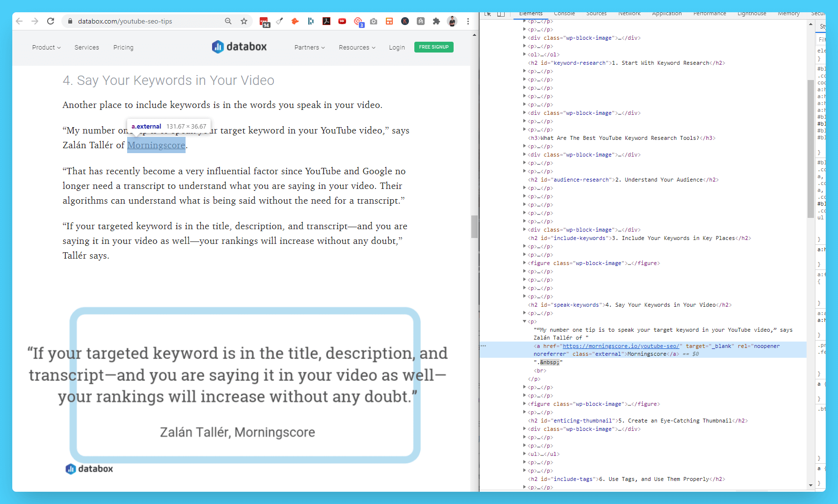Image resolution: width=838 pixels, height=504 pixels.
Task: Toggle the device emulation toolbar in DevTools
Action: click(x=500, y=14)
